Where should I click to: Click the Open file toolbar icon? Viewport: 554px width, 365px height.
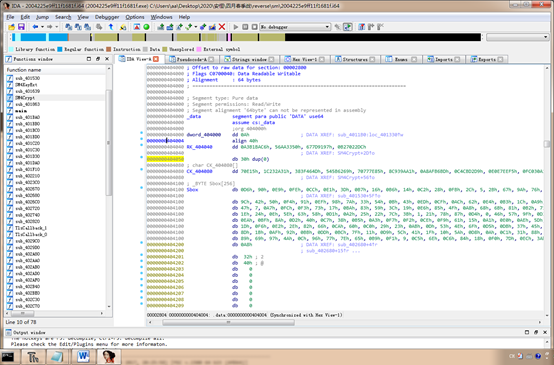pyautogui.click(x=11, y=27)
